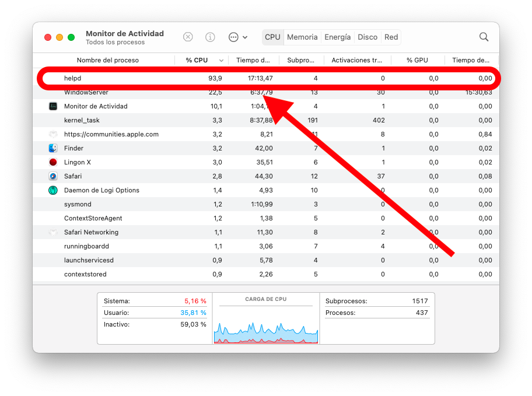Image resolution: width=532 pixels, height=396 pixels.
Task: Switch to the Memoria tab
Action: pyautogui.click(x=302, y=37)
